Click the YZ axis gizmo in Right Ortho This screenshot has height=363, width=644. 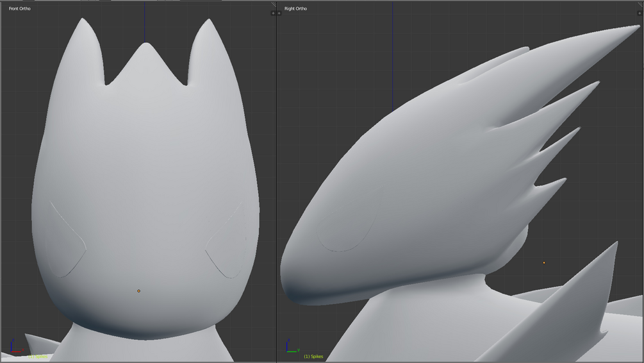[x=292, y=346]
